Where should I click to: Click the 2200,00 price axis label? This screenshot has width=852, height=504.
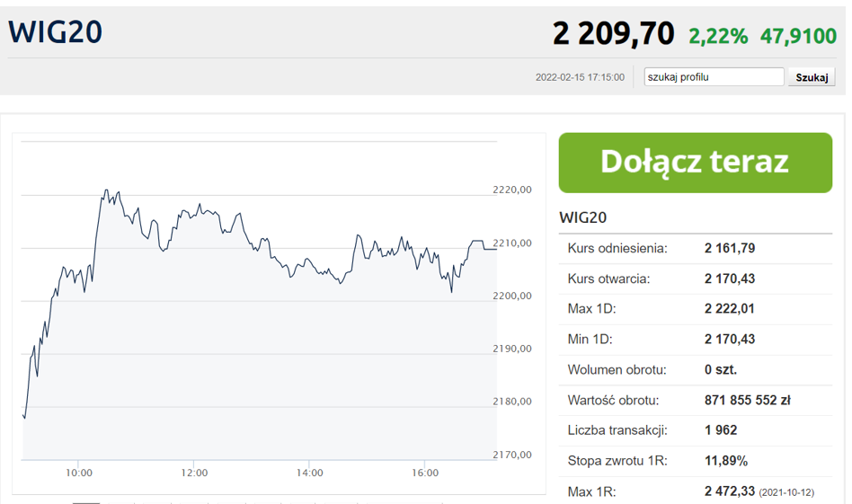pyautogui.click(x=512, y=296)
